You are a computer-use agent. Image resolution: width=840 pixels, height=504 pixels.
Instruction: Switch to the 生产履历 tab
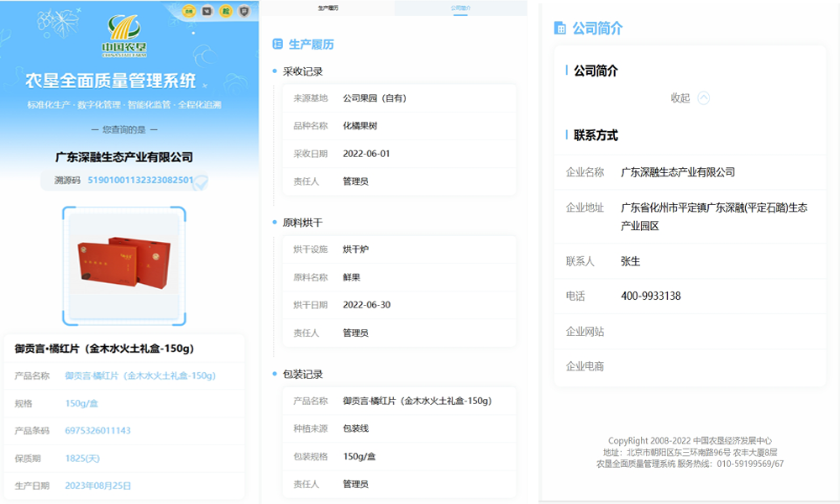click(x=328, y=8)
